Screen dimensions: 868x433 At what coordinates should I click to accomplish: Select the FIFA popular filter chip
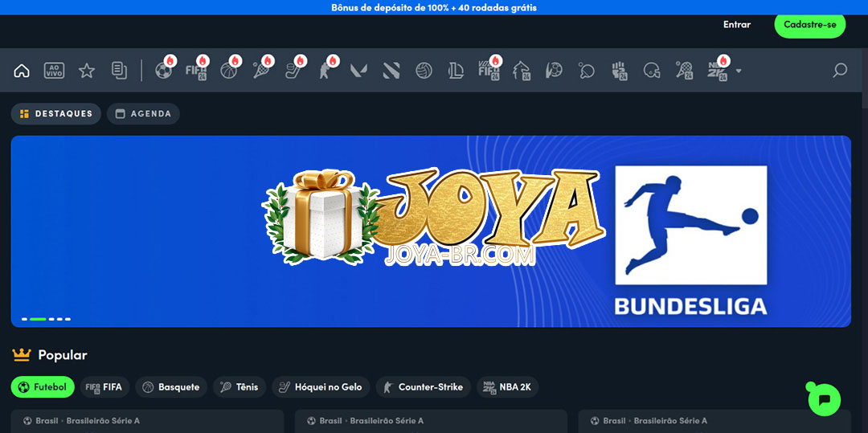click(x=104, y=387)
